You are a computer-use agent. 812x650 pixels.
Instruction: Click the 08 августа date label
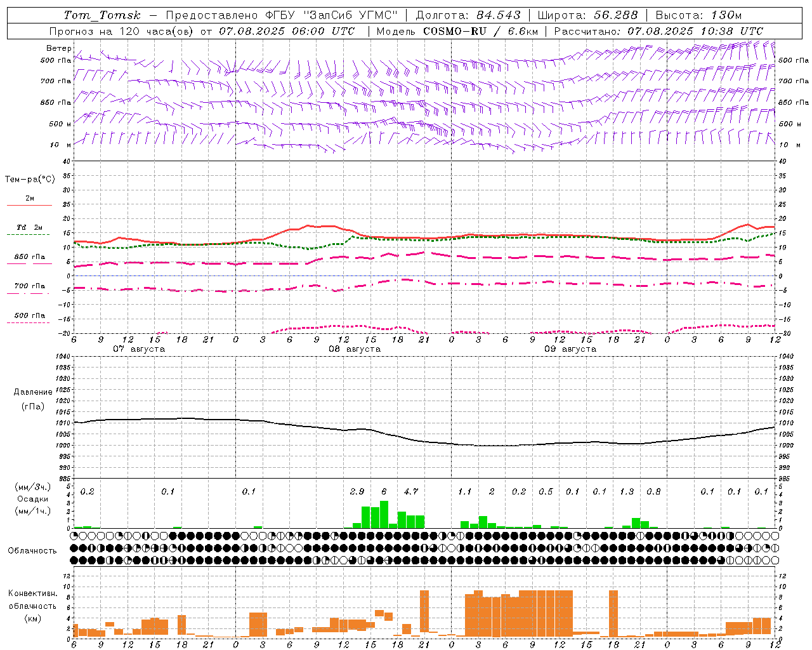coord(355,349)
